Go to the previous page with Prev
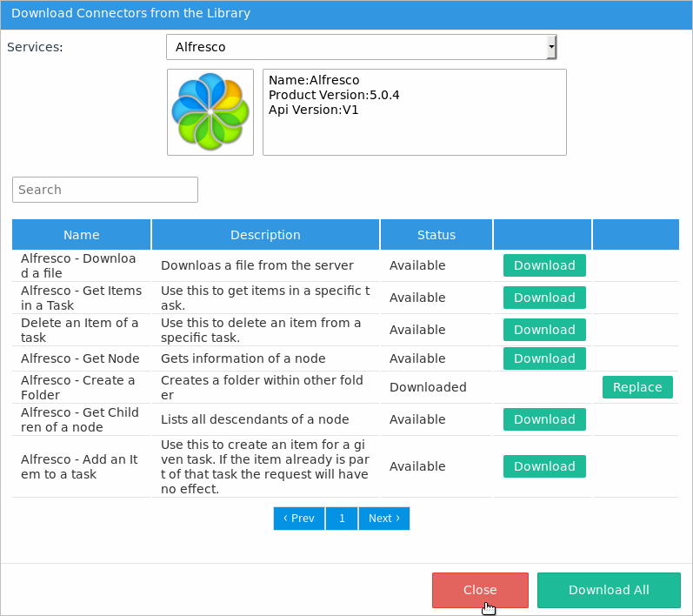The width and height of the screenshot is (693, 616). 299,519
